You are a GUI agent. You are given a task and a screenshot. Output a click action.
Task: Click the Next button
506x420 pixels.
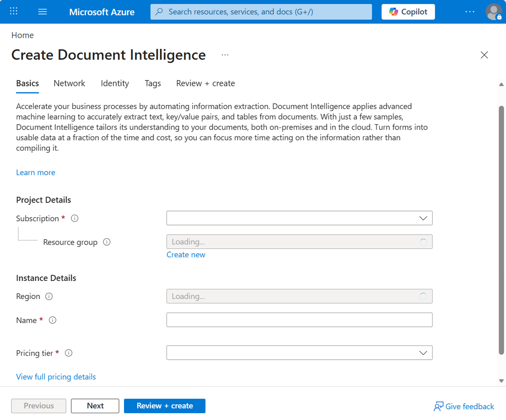point(95,406)
